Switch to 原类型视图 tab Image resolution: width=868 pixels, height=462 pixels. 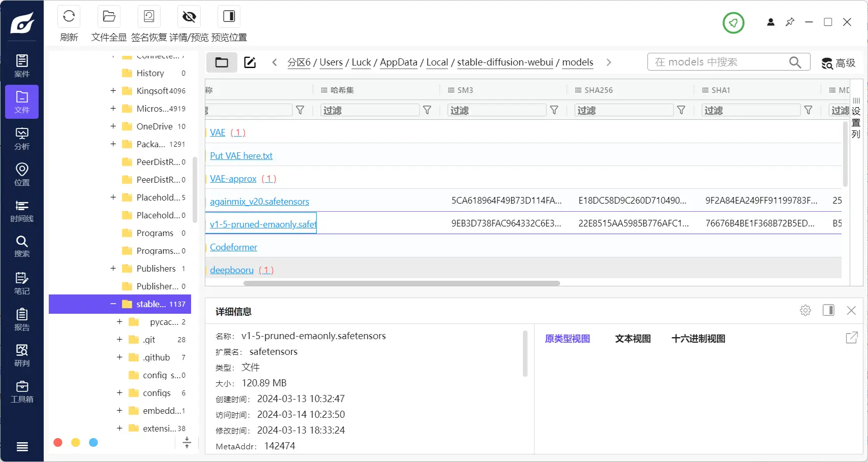click(567, 339)
